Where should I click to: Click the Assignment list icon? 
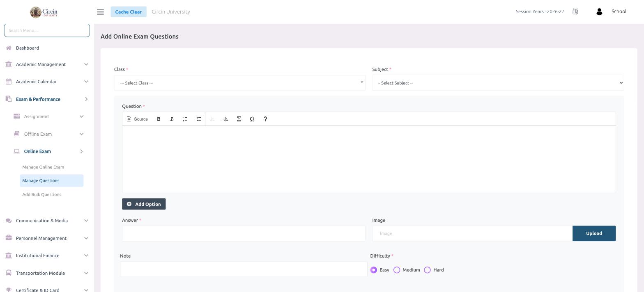(16, 116)
